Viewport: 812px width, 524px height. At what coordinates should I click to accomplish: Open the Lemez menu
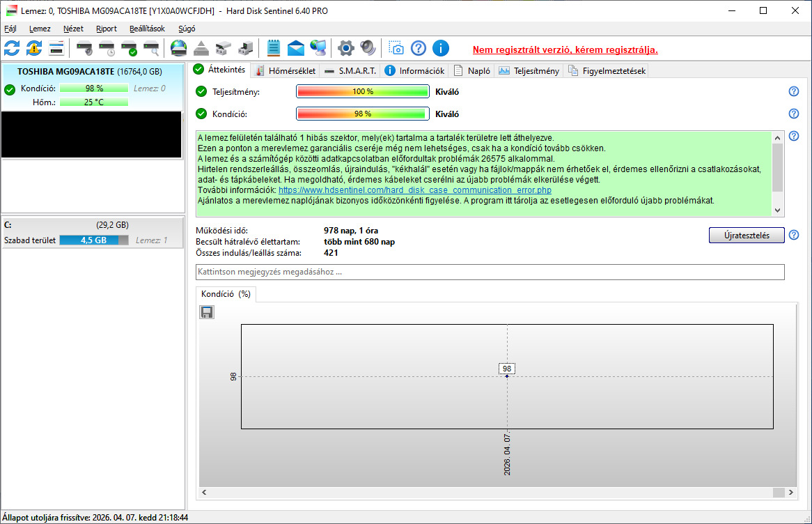point(40,29)
